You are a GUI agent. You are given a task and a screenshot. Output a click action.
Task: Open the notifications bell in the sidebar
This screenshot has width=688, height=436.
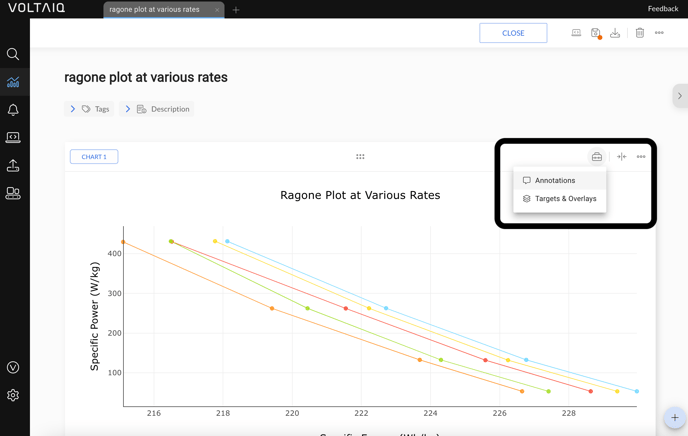click(x=13, y=110)
